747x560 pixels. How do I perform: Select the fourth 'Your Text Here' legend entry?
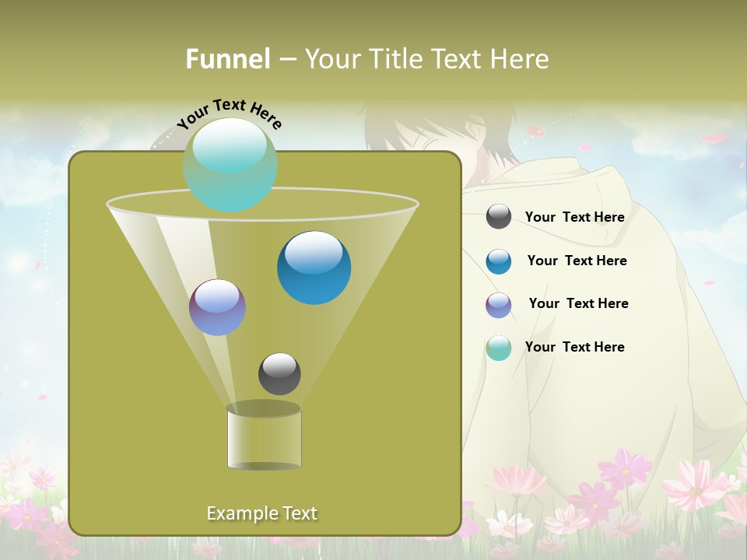(575, 347)
